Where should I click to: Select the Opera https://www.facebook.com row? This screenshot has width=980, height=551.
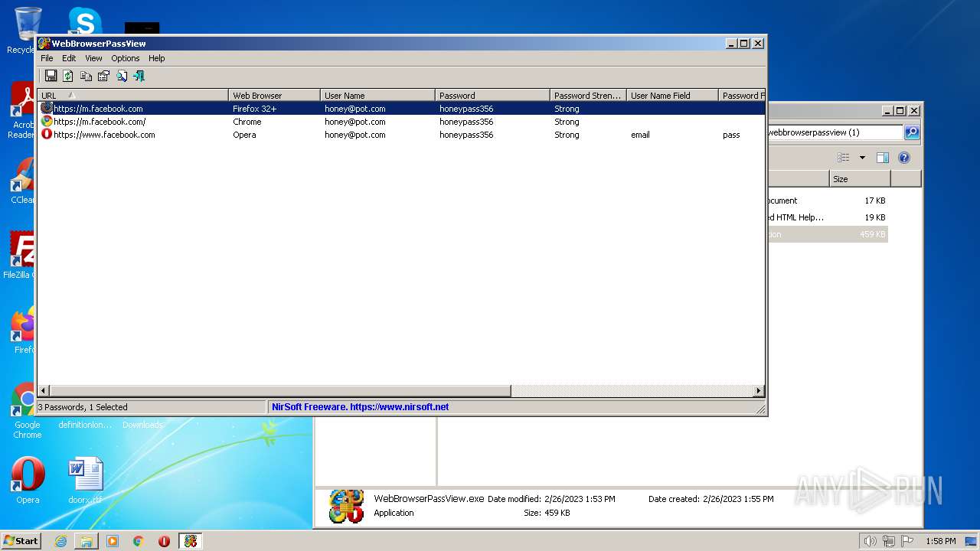401,135
